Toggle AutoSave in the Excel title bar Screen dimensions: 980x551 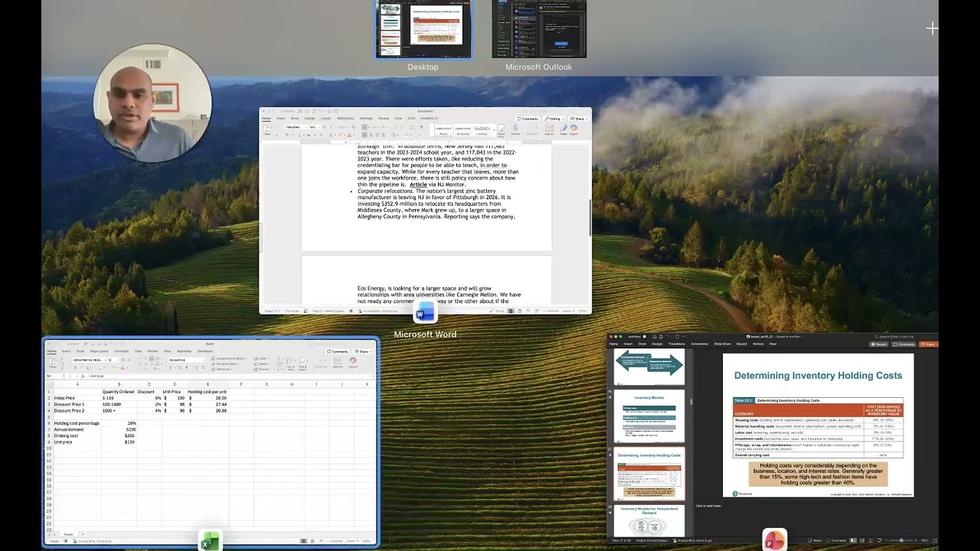[84, 344]
